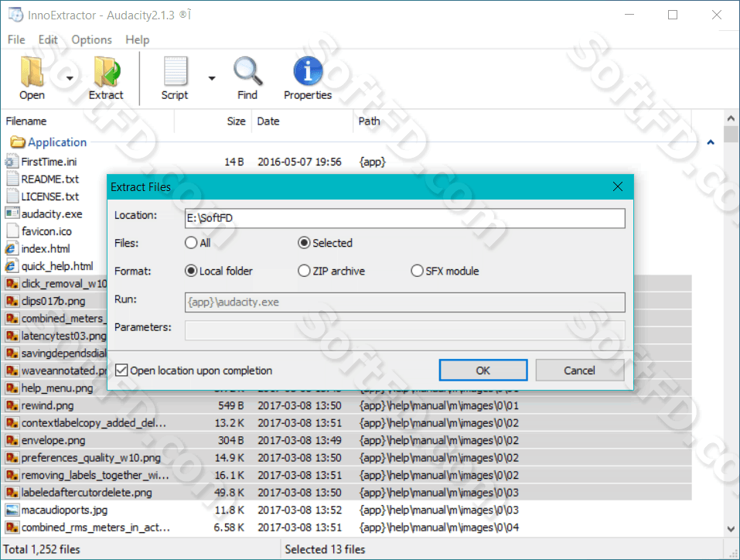Click the macaudioports.jpg size 11.8 K
This screenshot has height=560, width=740.
[230, 510]
